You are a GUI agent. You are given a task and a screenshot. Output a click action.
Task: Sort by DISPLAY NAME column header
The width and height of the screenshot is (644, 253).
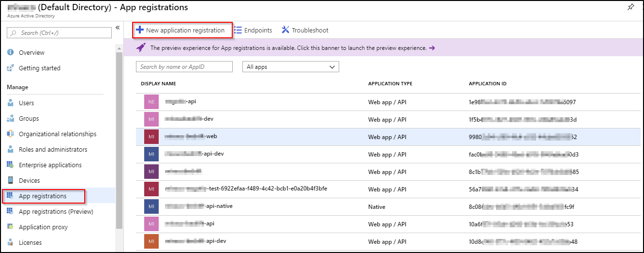click(x=158, y=84)
